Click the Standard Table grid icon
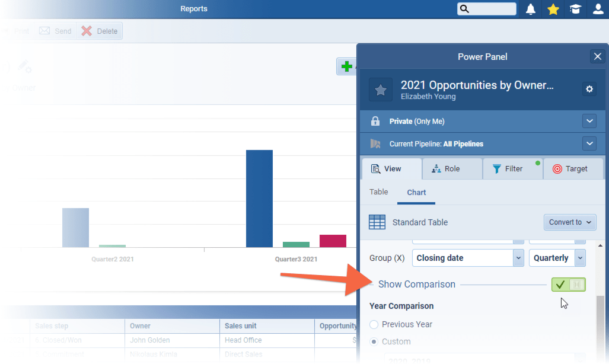Screen dimensions: 609x364 [377, 222]
